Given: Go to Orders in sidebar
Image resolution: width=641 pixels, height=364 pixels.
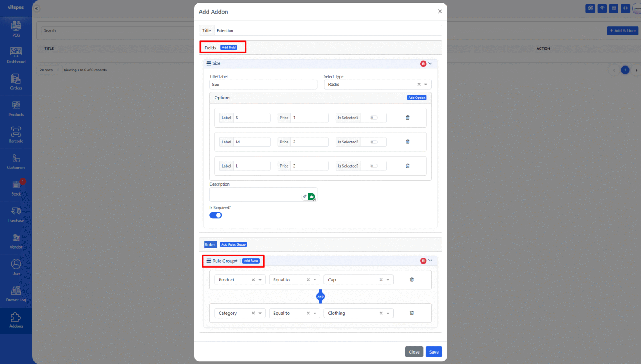Looking at the screenshot, I should [16, 82].
